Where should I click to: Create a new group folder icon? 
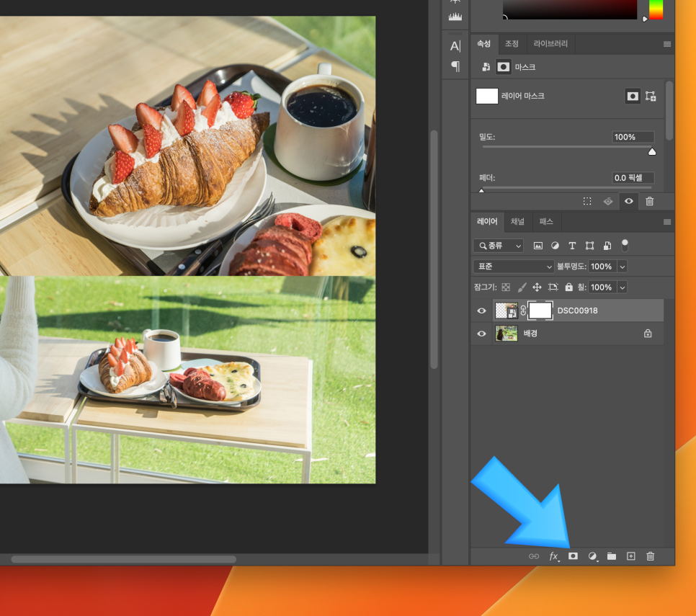[612, 556]
